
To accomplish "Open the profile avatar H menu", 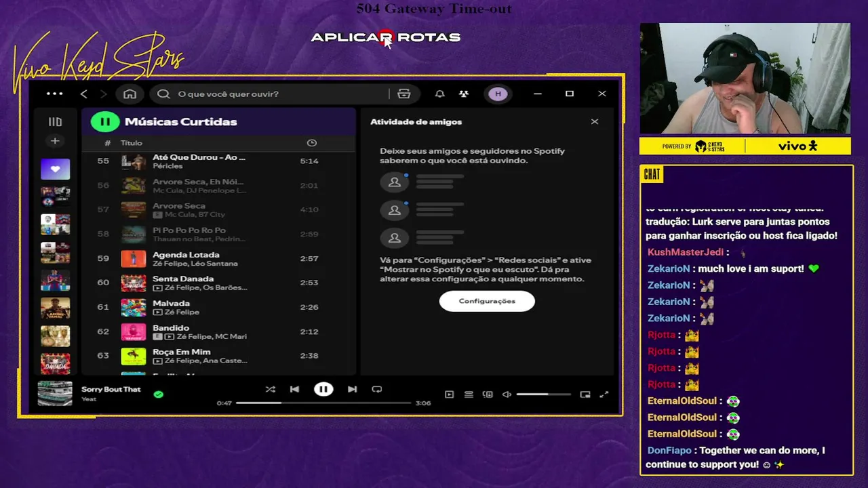I will [x=498, y=94].
